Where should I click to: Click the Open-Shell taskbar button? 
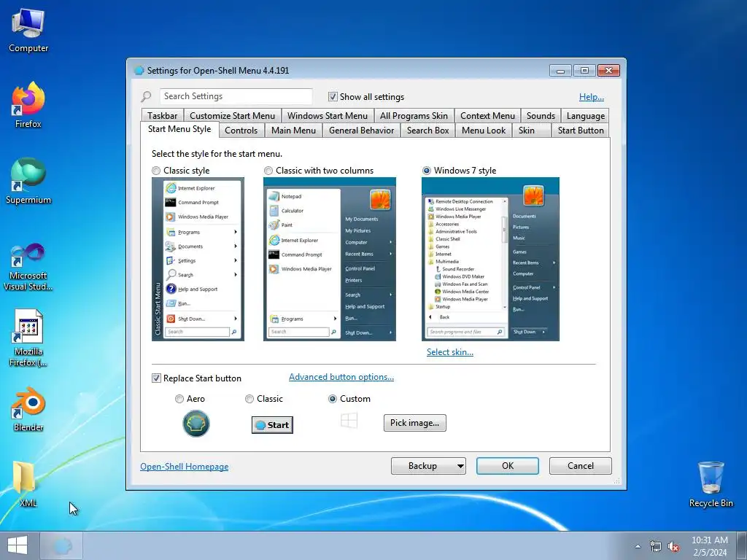point(62,545)
